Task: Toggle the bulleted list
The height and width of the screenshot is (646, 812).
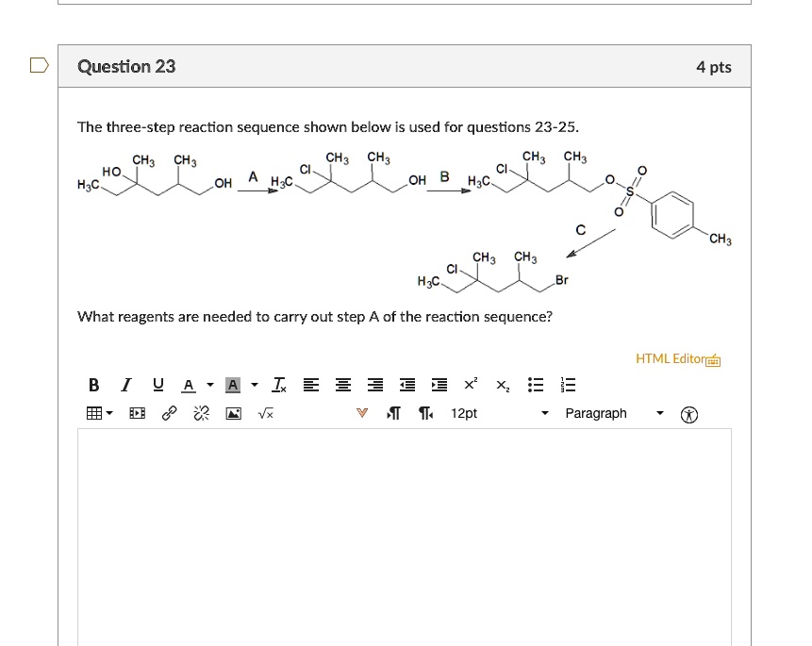Action: [534, 384]
